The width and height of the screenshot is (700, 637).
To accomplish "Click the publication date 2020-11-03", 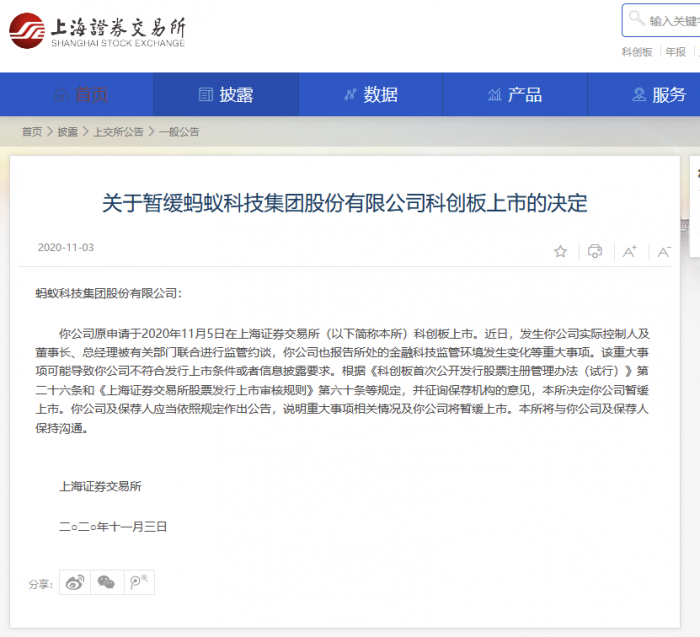I will point(66,248).
